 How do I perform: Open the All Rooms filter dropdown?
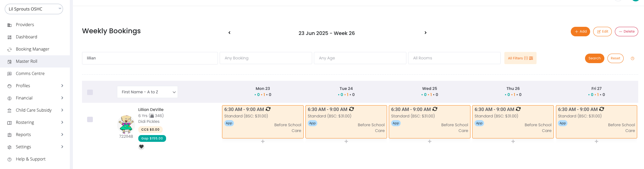point(454,58)
